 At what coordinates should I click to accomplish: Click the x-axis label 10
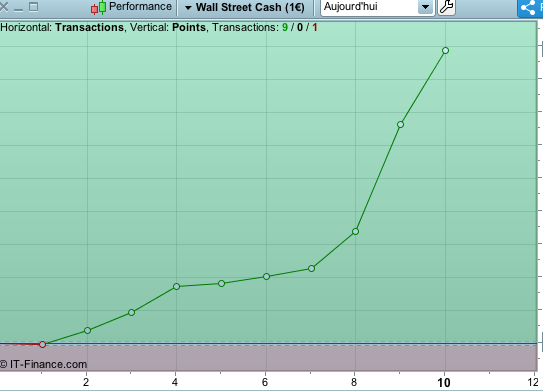click(x=444, y=383)
